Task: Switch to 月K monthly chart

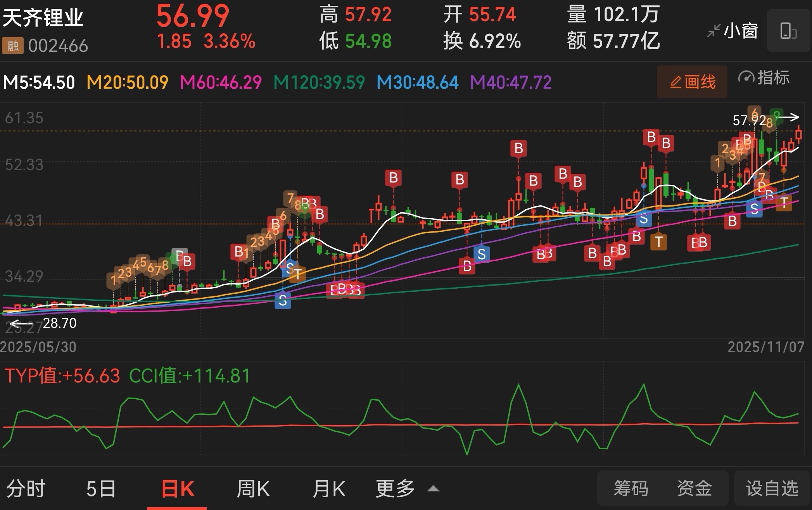Action: (x=329, y=488)
